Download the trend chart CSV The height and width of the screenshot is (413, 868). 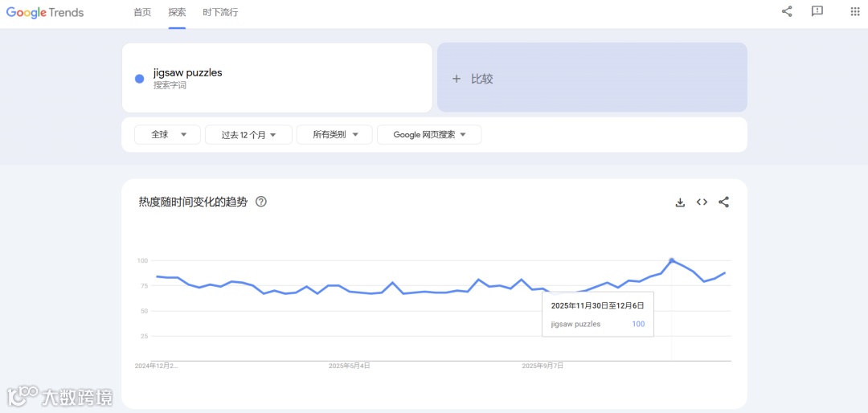(681, 202)
